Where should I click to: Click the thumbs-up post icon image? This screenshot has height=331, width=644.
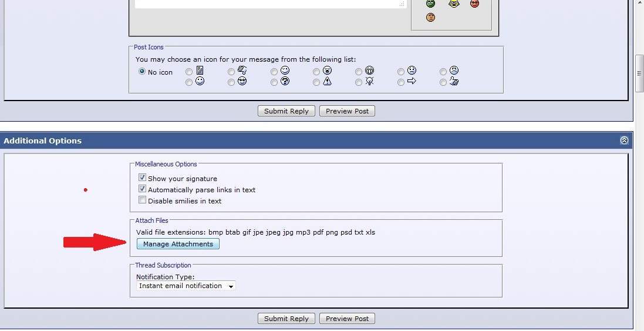[x=454, y=81]
